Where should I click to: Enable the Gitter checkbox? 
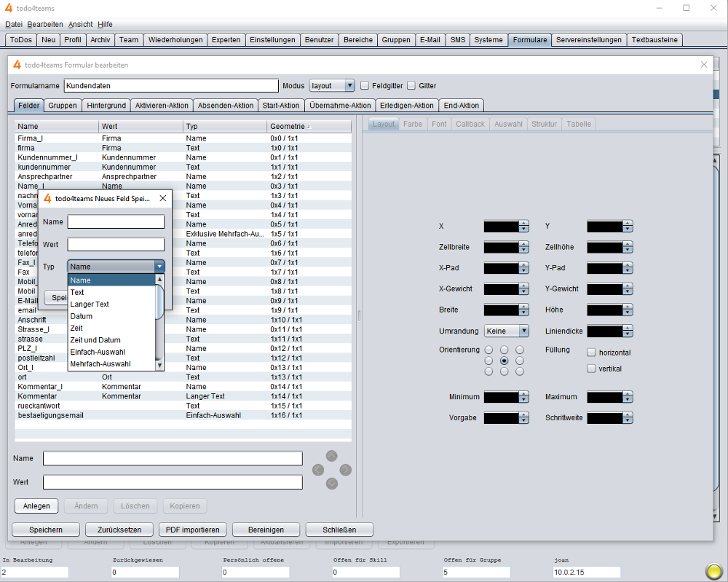[411, 85]
